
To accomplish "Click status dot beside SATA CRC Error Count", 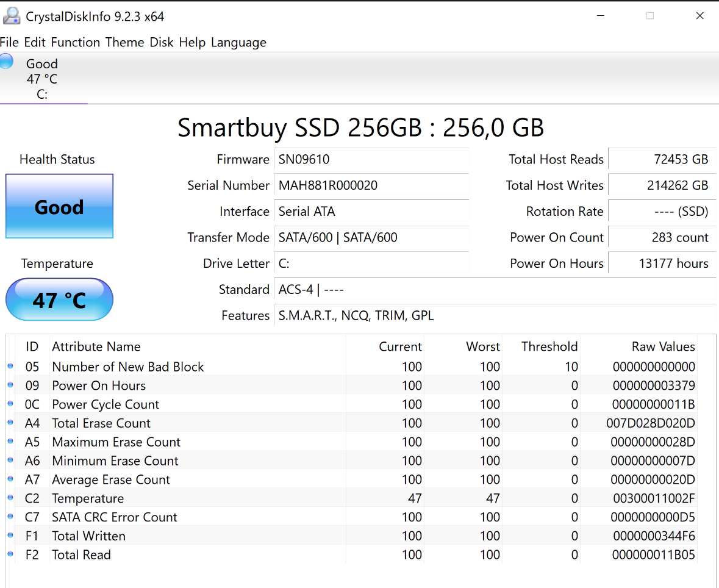I will (x=10, y=517).
